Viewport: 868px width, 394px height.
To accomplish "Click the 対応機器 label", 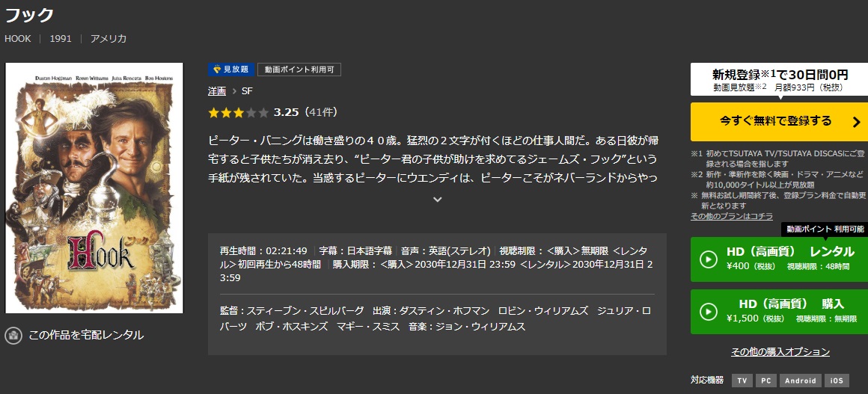I will click(x=707, y=380).
